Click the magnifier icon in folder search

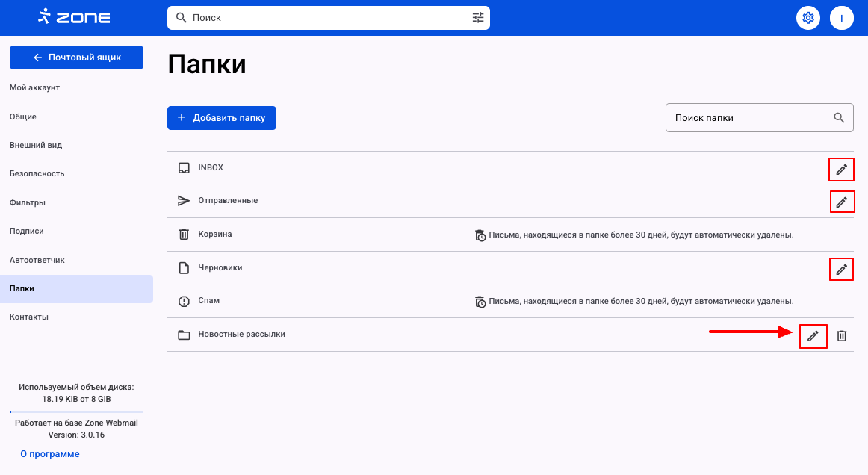(x=839, y=118)
